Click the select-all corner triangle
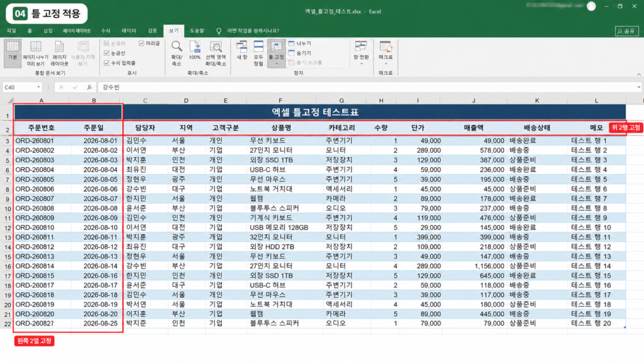The height and width of the screenshot is (362, 644). click(x=10, y=100)
